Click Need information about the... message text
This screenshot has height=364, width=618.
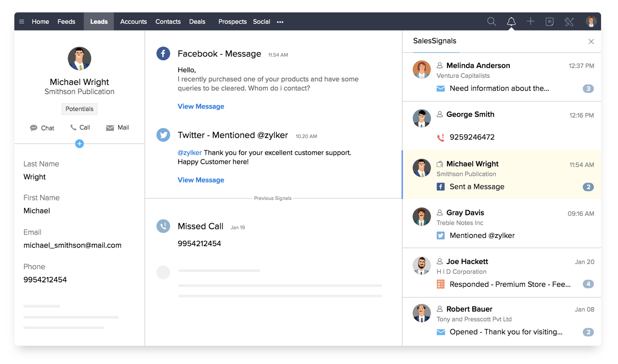click(499, 88)
